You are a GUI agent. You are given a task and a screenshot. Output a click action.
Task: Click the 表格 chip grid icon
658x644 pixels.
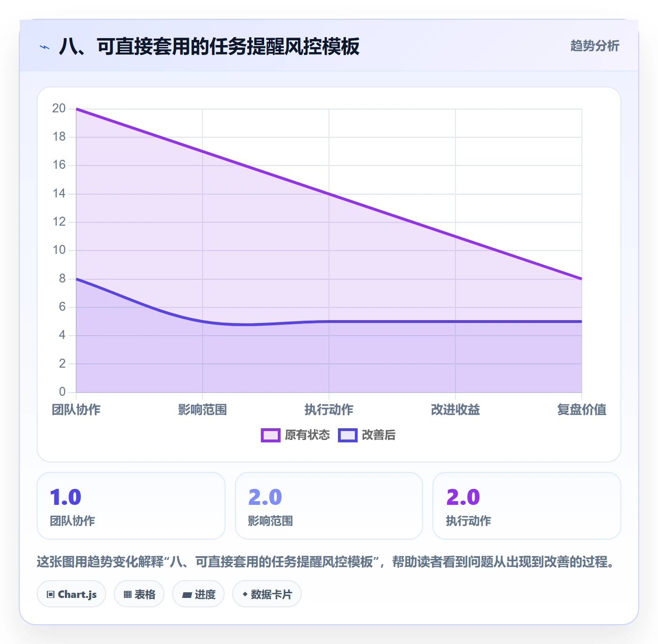pos(127,595)
